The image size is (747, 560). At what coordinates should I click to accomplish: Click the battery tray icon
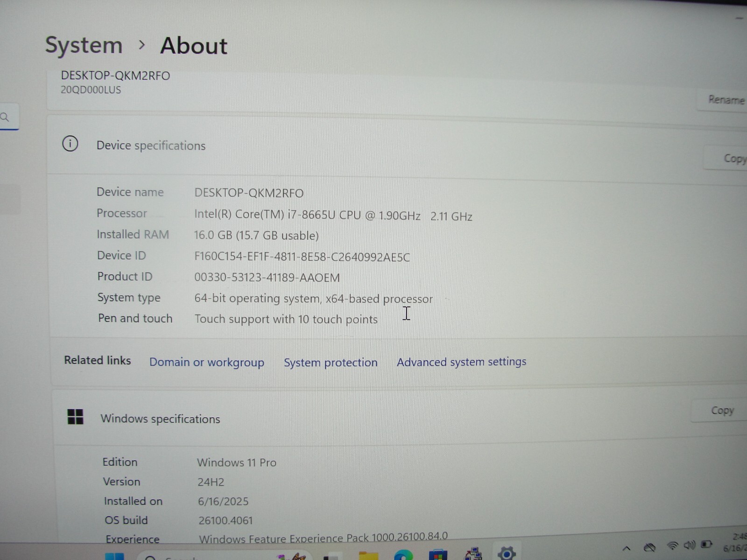[707, 544]
